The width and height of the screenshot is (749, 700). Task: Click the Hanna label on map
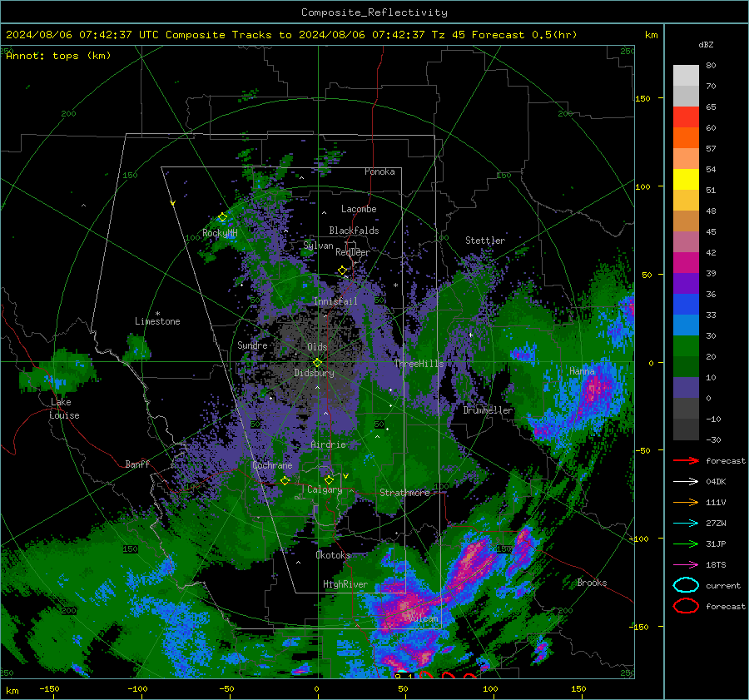(582, 371)
